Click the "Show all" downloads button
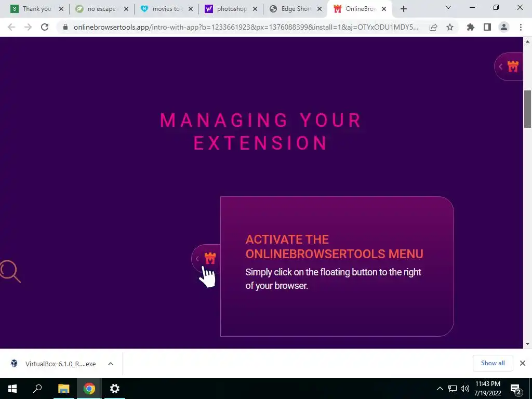The image size is (532, 399). click(x=493, y=363)
